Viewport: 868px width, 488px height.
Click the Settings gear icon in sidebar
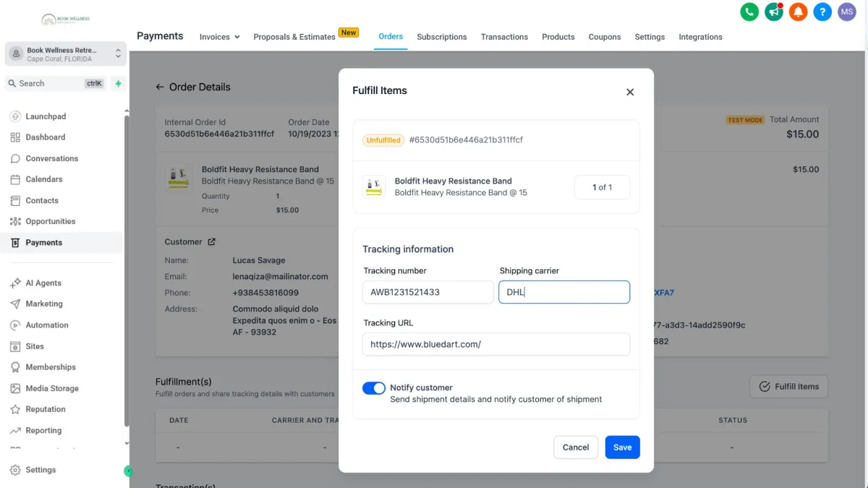pyautogui.click(x=15, y=470)
